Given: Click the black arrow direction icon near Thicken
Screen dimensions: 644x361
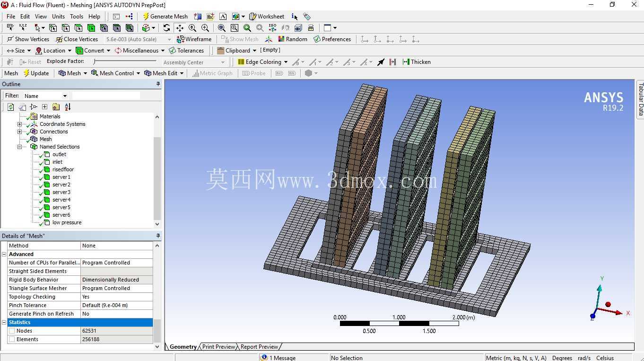Looking at the screenshot, I should 381,62.
